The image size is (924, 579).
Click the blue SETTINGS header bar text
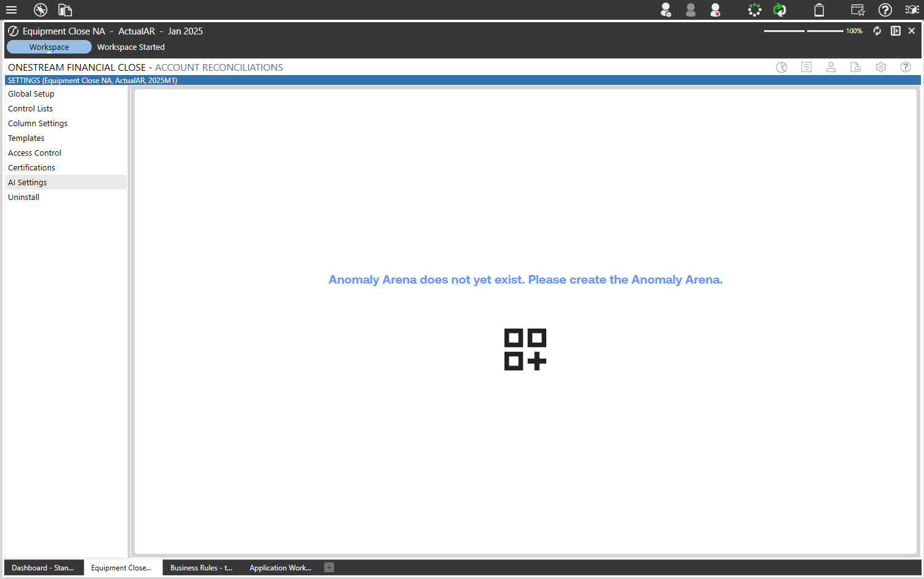92,80
